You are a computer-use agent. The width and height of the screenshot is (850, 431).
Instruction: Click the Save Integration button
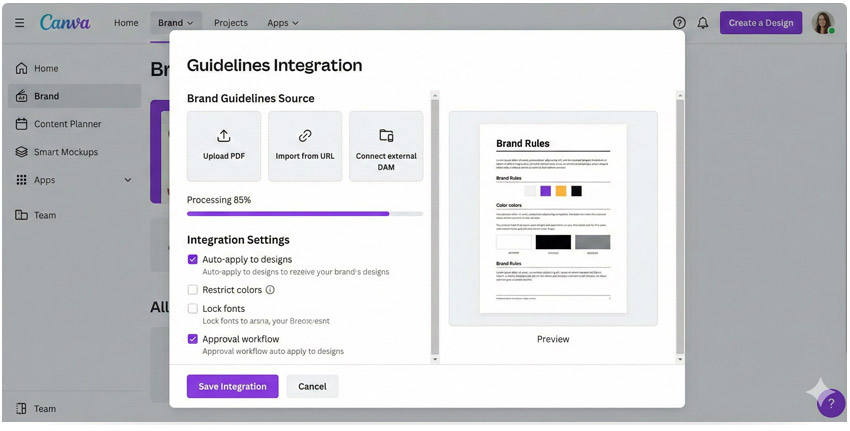233,386
